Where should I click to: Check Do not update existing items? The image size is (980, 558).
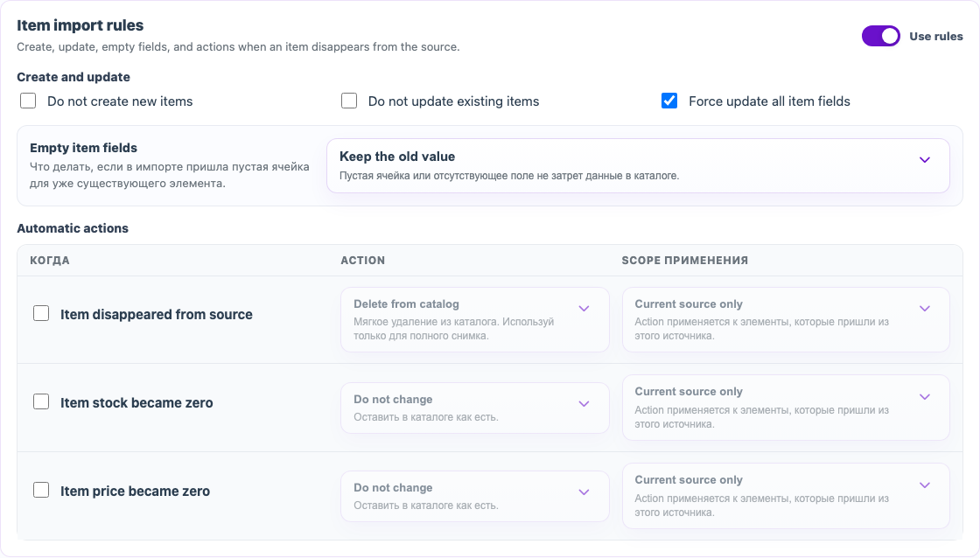pos(349,101)
